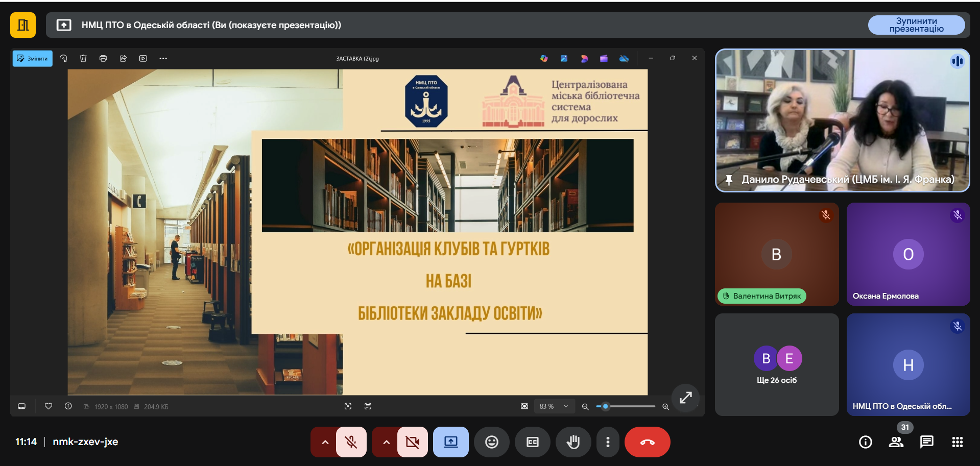Show the participants list icon
Image resolution: width=980 pixels, height=466 pixels.
(x=896, y=442)
